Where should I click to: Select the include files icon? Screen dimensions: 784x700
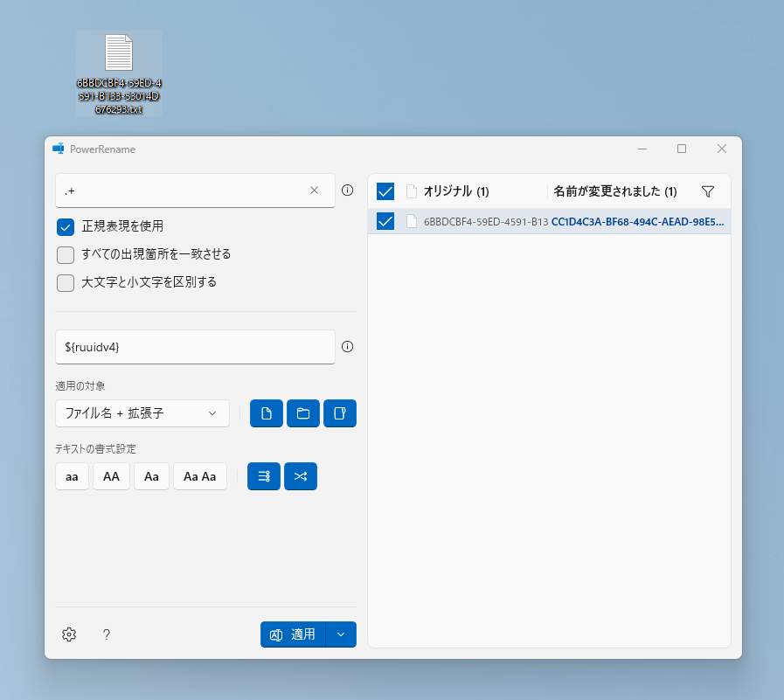(x=267, y=412)
